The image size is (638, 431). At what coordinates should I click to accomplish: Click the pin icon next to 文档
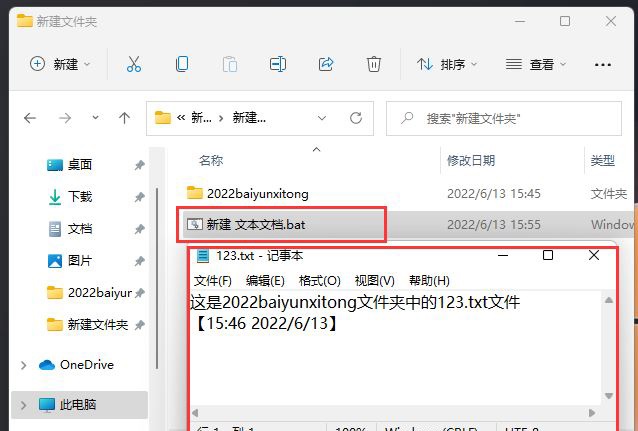(140, 229)
